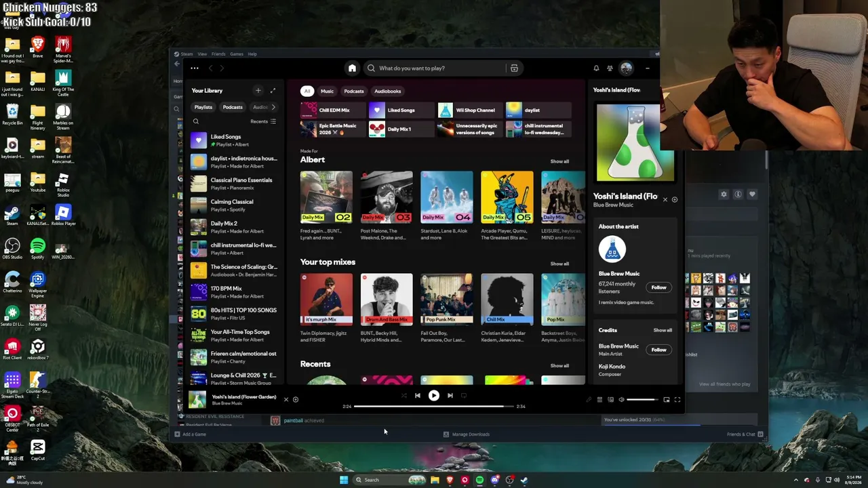
Task: Search within Your Library using the magnifier icon
Action: click(196, 121)
